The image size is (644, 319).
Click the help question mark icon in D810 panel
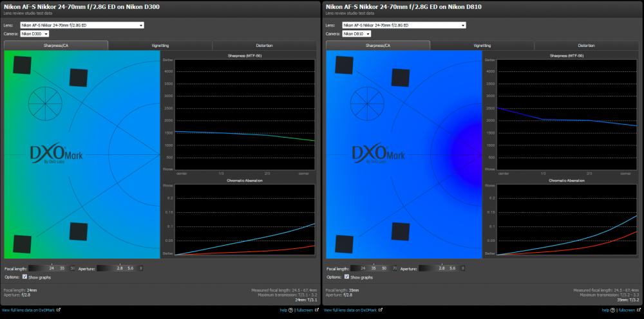[613, 311]
